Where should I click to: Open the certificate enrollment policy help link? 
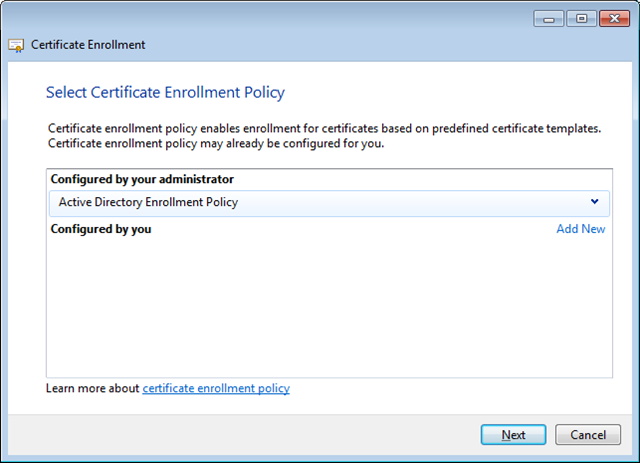216,388
